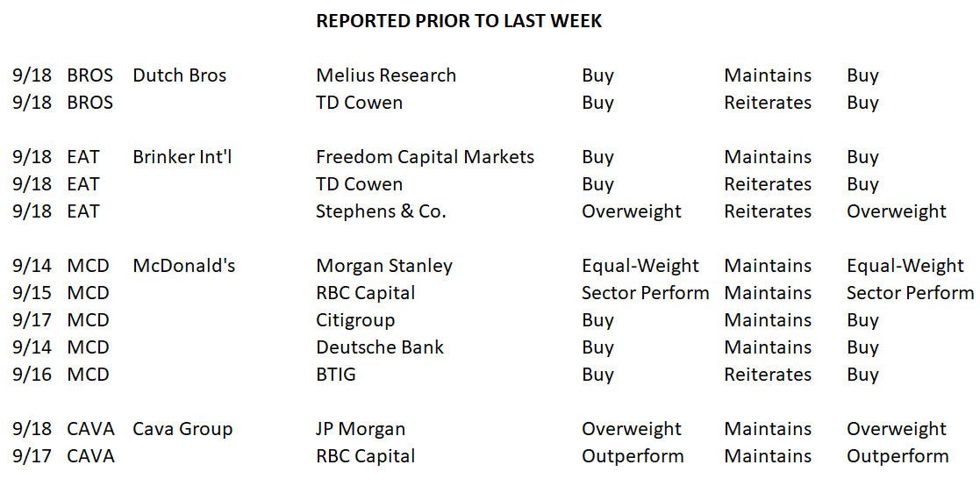Click the Dutch Bros company name
Image resolution: width=980 pixels, height=479 pixels.
point(179,75)
